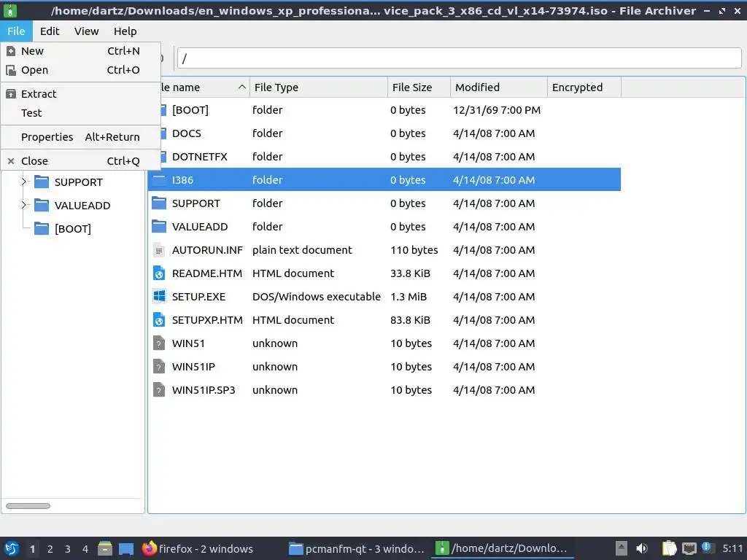
Task: Select the WIN51IP.SP3 file name
Action: (x=204, y=390)
